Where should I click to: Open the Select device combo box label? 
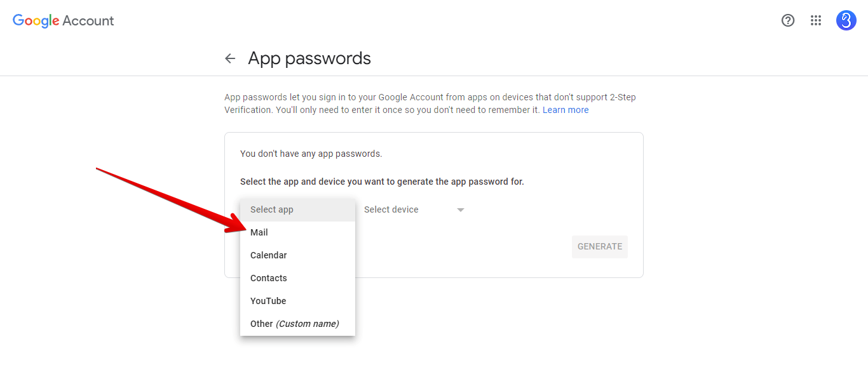point(391,209)
